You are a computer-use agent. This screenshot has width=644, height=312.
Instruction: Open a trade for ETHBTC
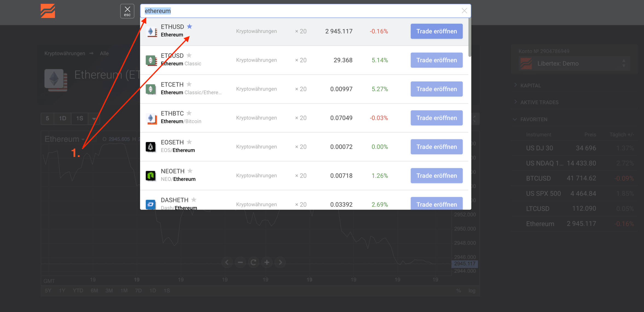click(x=436, y=118)
